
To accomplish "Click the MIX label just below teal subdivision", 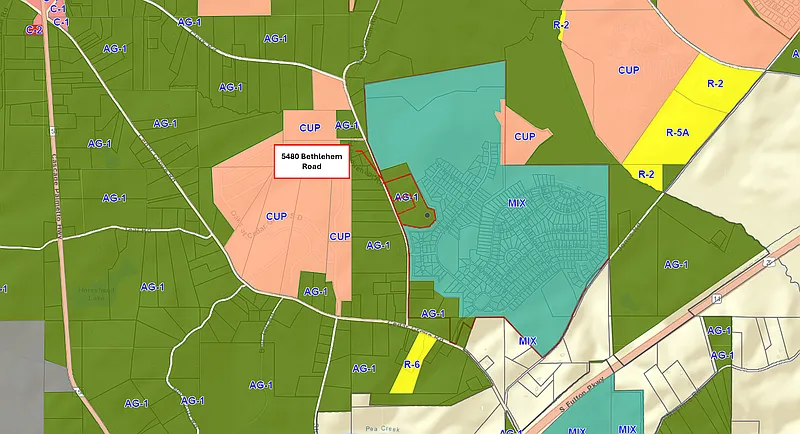I will pos(528,341).
